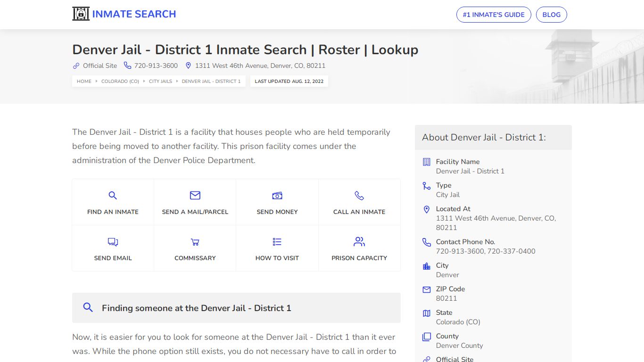Click the handset icon for Call an Inmate
This screenshot has width=644, height=362.
pos(359,195)
